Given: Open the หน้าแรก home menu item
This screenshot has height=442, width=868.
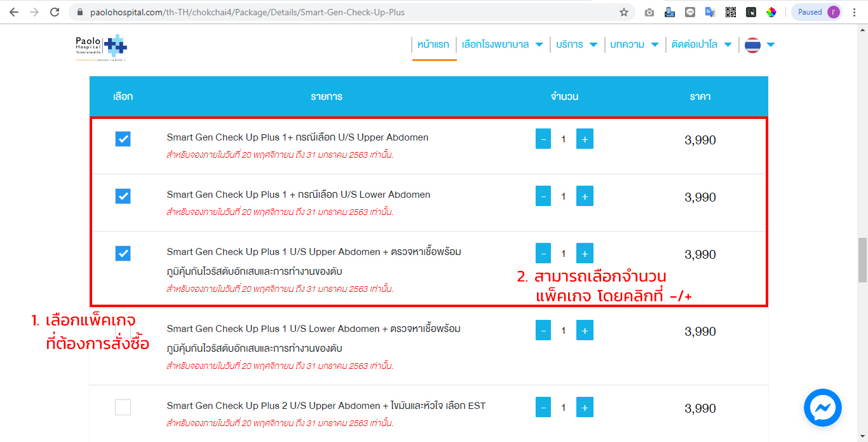Looking at the screenshot, I should tap(433, 45).
